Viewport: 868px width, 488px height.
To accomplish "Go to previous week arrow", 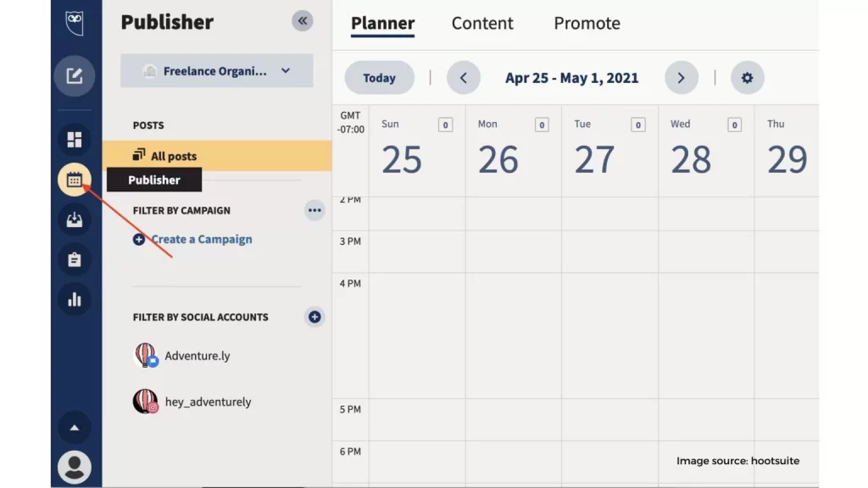I will click(x=464, y=77).
